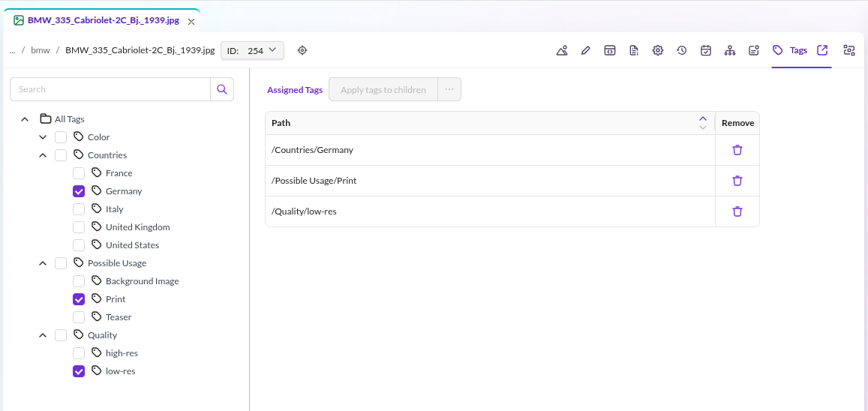Check the Possible Usage checkbox
Screen dimensions: 868x411
pyautogui.click(x=61, y=263)
